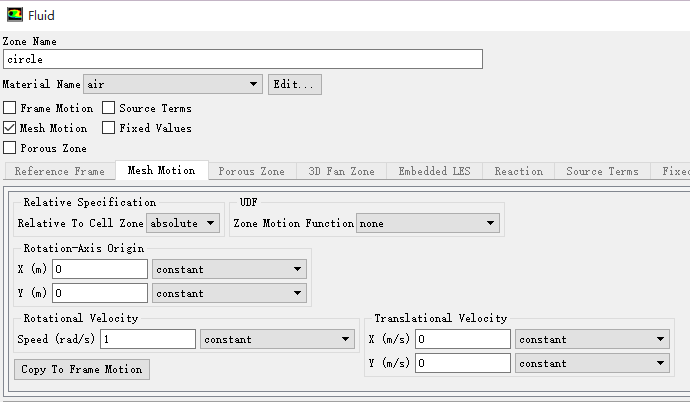Viewport: 690px width, 402px height.
Task: Enable the Source Terms checkbox
Action: 108,108
